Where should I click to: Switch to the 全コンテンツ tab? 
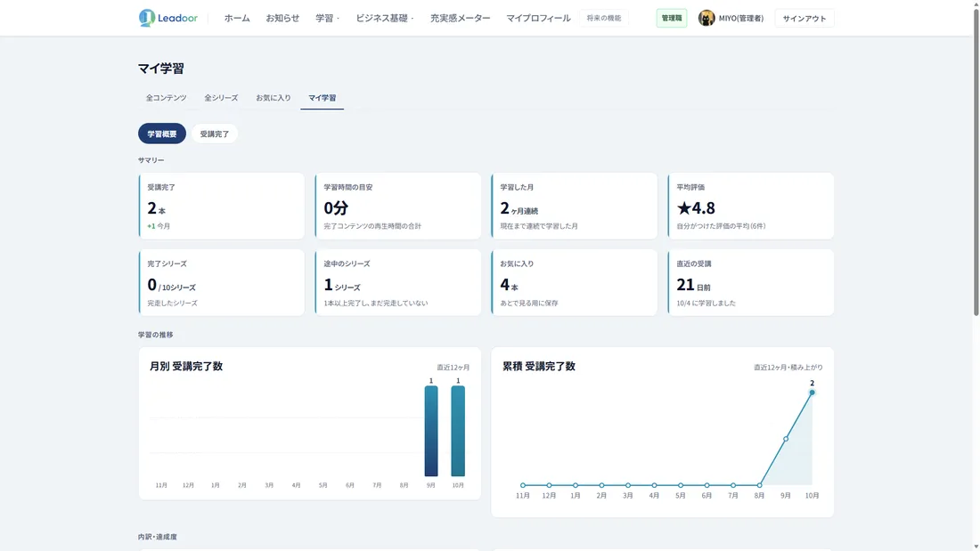167,98
